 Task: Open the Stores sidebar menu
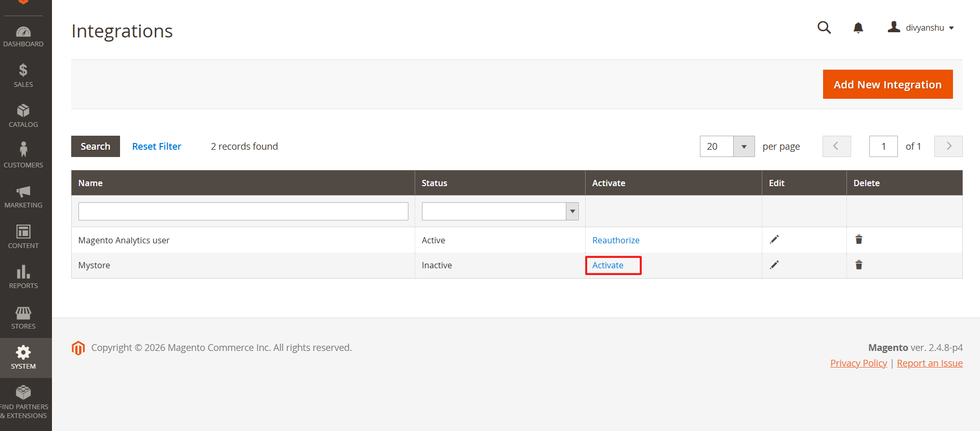pos(23,318)
